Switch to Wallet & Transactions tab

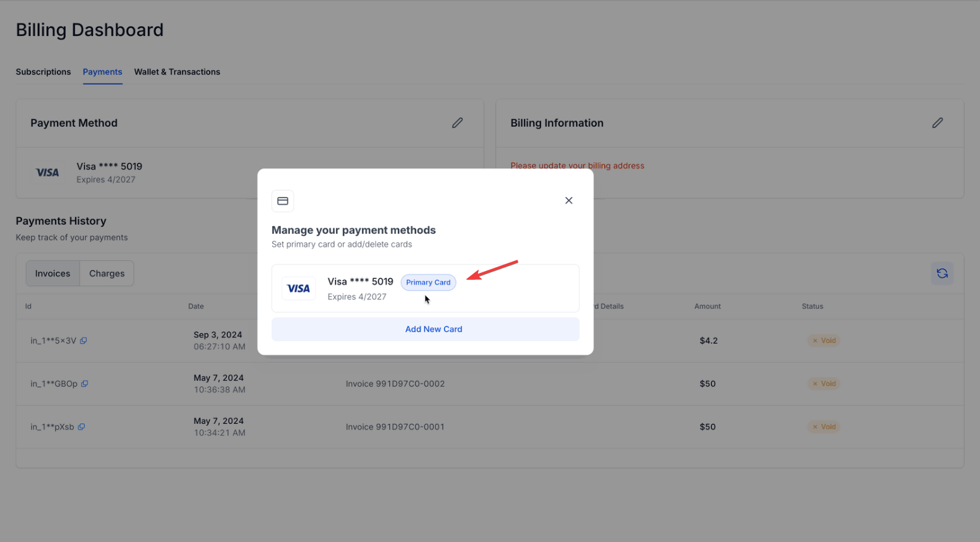point(177,72)
